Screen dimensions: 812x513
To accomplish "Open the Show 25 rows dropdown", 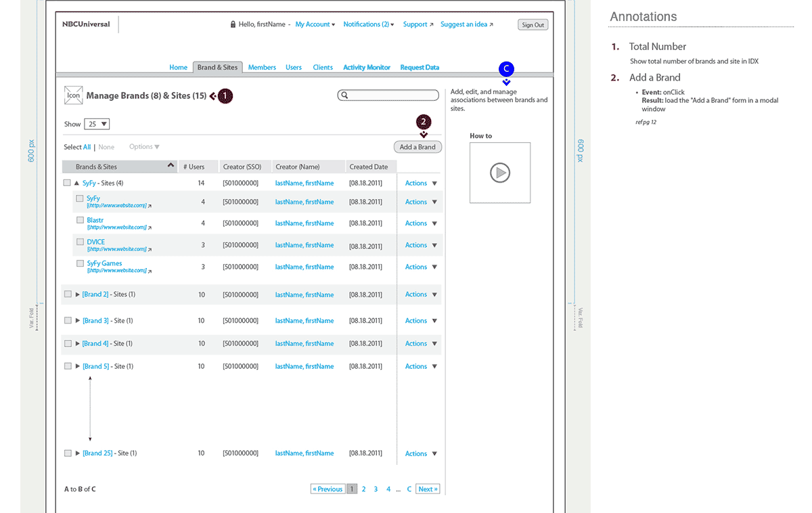I will (97, 124).
